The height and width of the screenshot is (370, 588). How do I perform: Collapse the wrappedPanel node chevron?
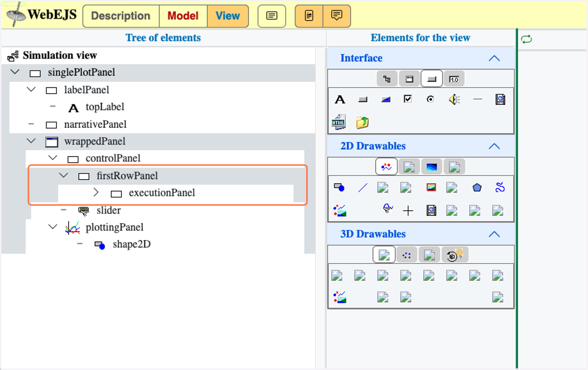[31, 141]
